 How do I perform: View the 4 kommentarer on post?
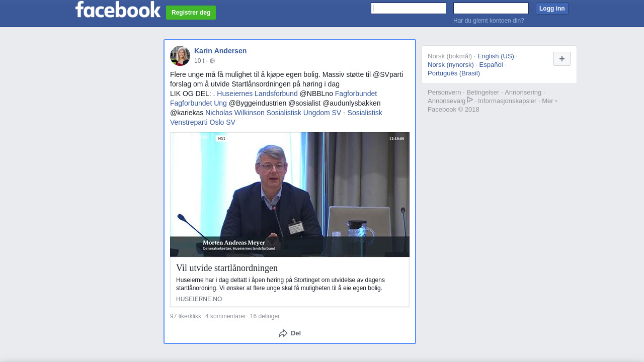[x=225, y=316]
